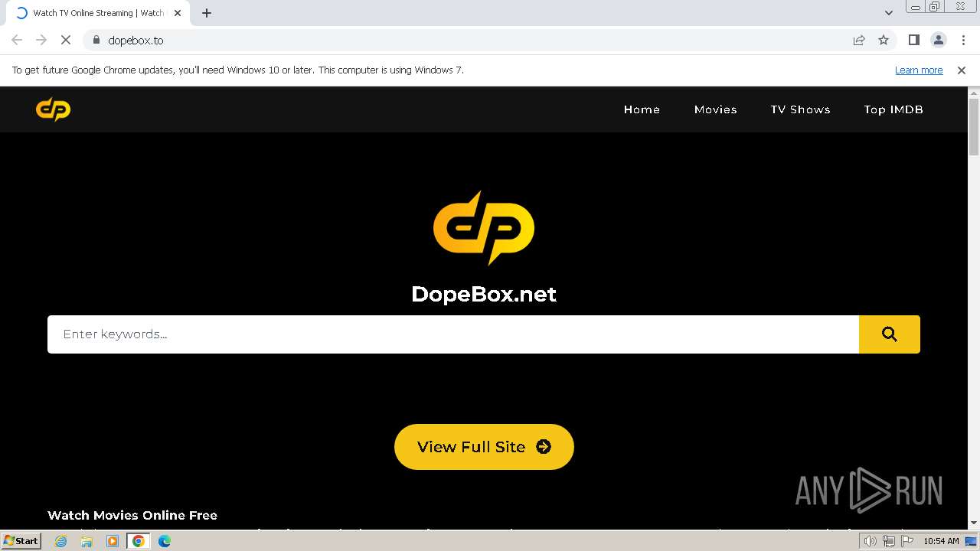The height and width of the screenshot is (551, 980).
Task: Share this page icon in address bar
Action: pyautogui.click(x=859, y=40)
